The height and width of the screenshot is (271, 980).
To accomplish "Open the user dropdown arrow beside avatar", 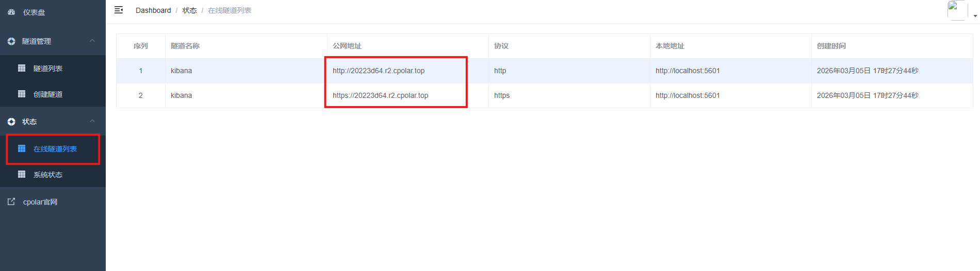I will tap(975, 16).
